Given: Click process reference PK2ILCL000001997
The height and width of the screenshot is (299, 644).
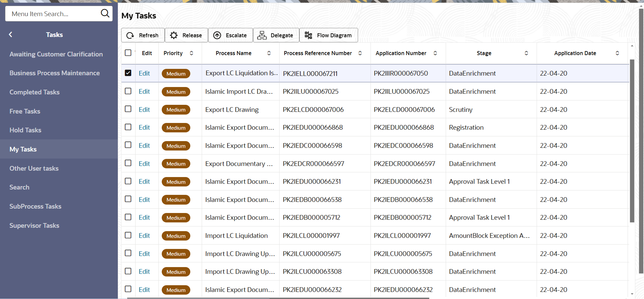Looking at the screenshot, I should pos(311,236).
